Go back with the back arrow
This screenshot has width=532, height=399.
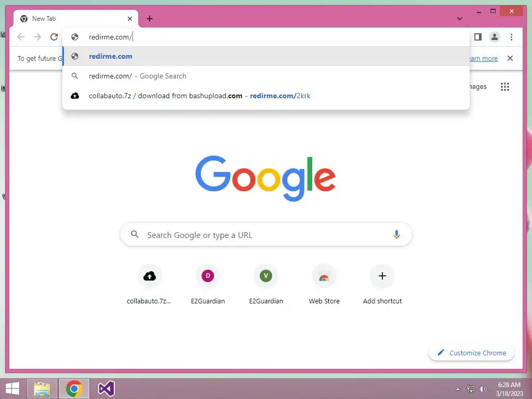(x=21, y=37)
